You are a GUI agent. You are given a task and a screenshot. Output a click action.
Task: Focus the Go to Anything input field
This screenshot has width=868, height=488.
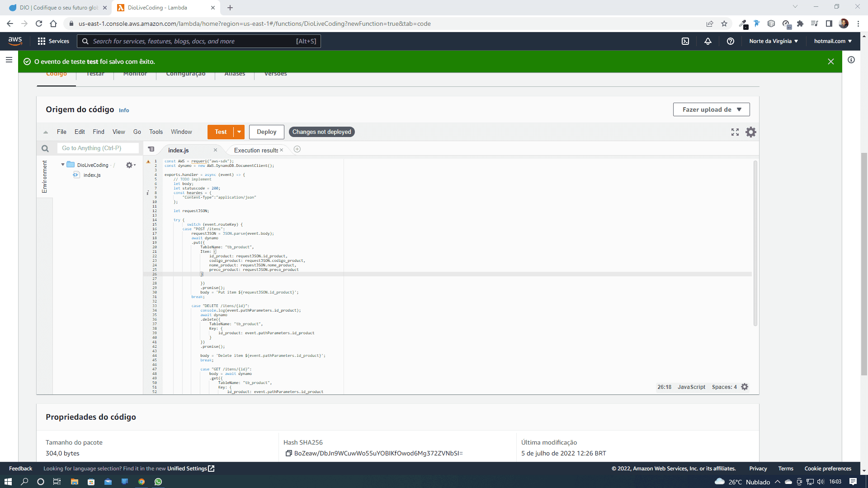pos(98,148)
